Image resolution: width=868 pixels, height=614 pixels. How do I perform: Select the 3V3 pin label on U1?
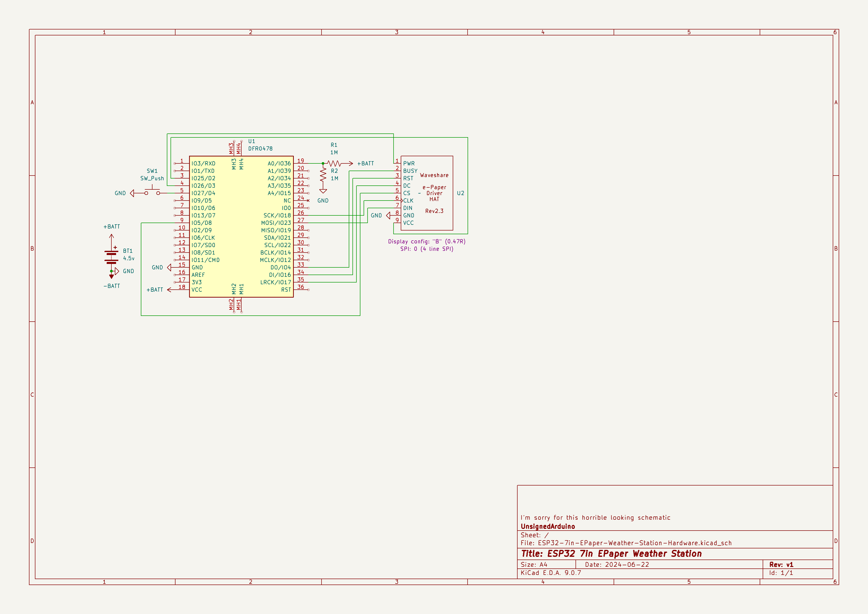(x=197, y=282)
